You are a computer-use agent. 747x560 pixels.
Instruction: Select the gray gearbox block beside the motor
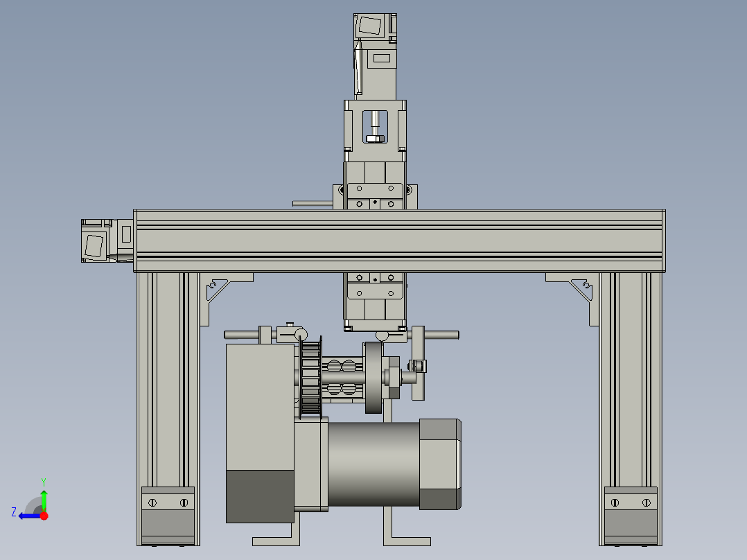[x=260, y=433]
